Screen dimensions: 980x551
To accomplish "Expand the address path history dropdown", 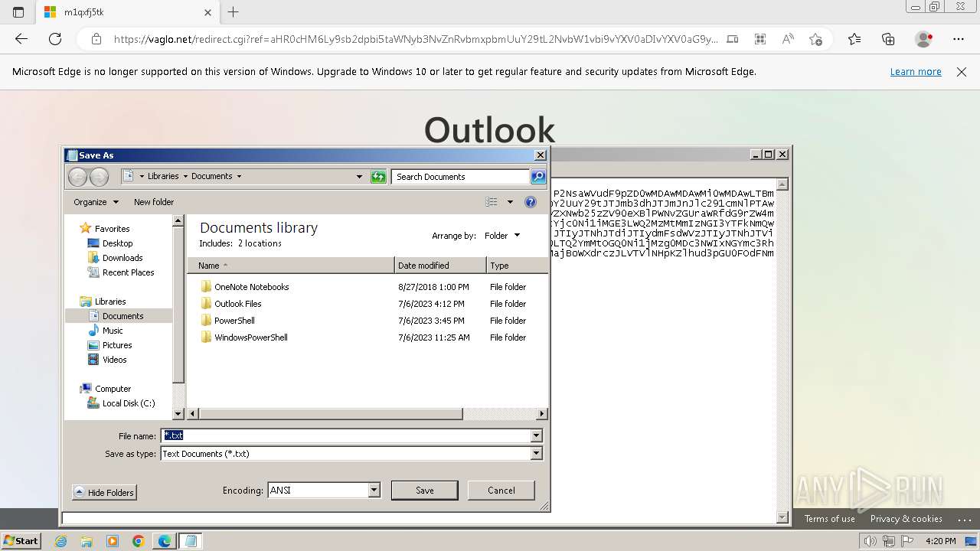I will 359,177.
